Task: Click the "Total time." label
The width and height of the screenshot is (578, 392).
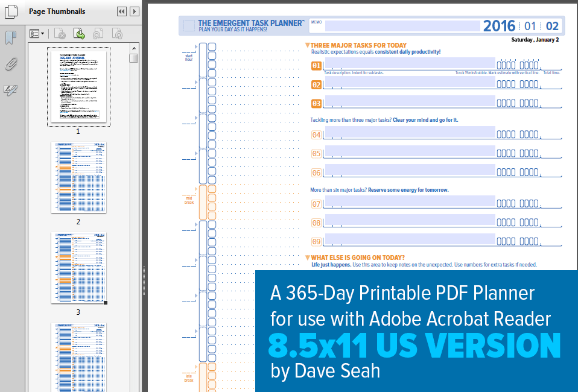Action: pos(551,73)
